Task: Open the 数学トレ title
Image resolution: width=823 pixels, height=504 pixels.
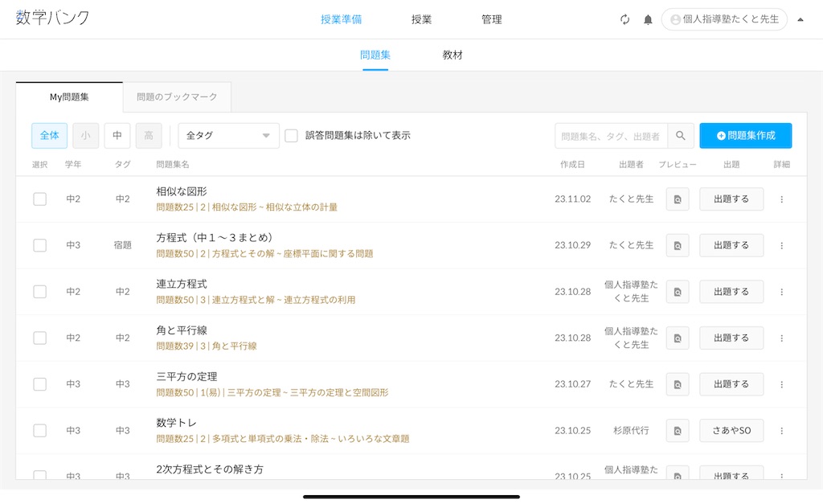Action: point(176,423)
